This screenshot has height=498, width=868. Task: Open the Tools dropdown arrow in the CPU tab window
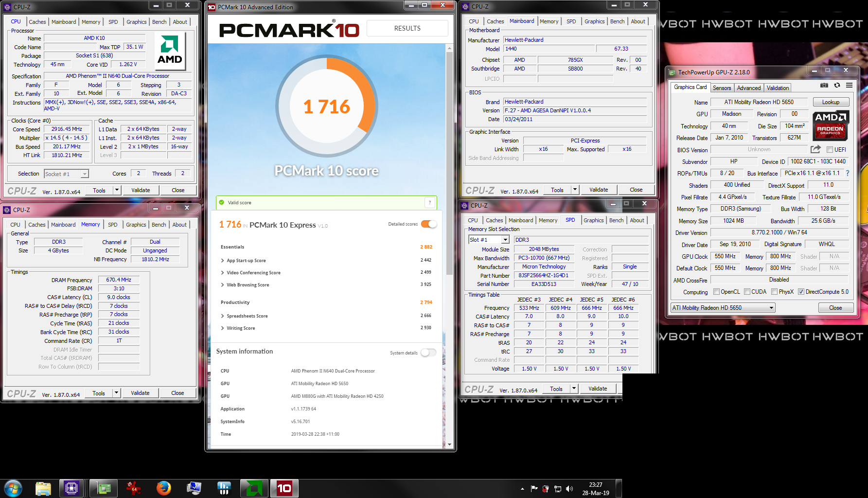[x=117, y=190]
